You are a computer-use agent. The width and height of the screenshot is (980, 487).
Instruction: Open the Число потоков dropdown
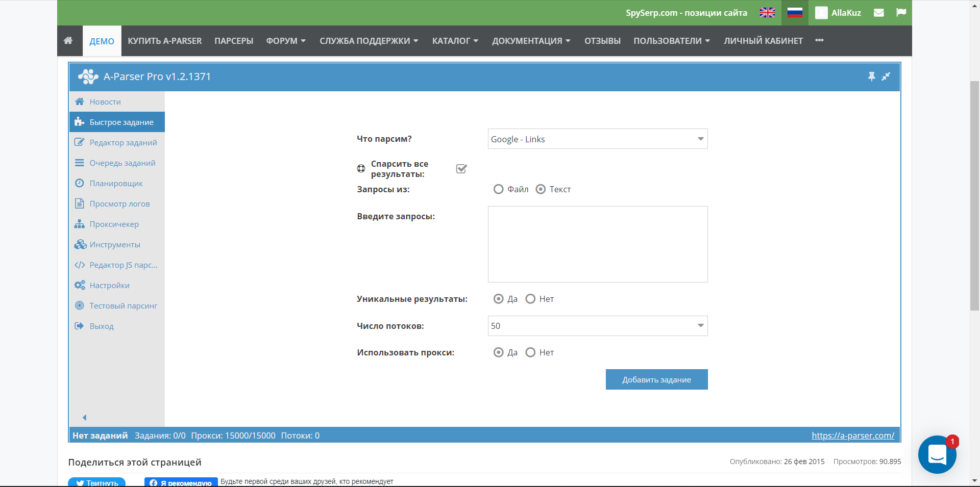coord(598,326)
